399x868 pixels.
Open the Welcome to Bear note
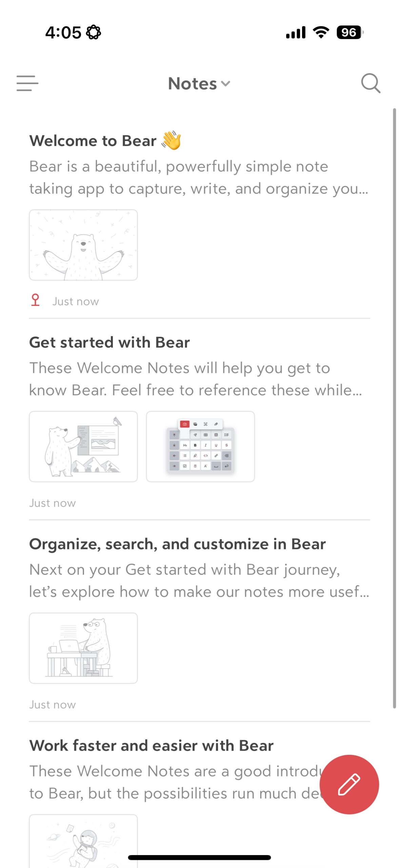pyautogui.click(x=93, y=141)
